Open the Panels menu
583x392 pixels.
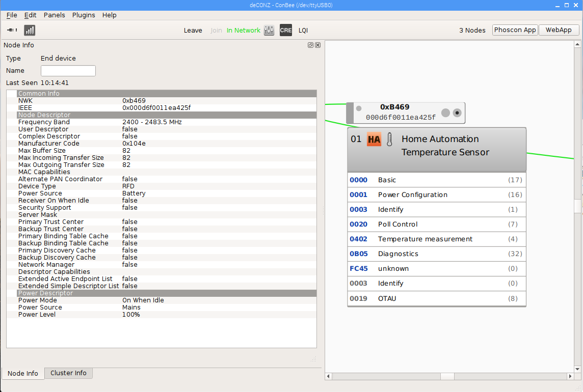(55, 15)
